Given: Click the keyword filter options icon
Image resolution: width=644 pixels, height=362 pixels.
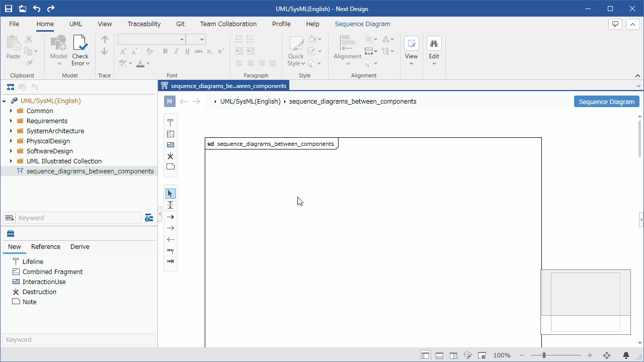Looking at the screenshot, I should [x=149, y=218].
